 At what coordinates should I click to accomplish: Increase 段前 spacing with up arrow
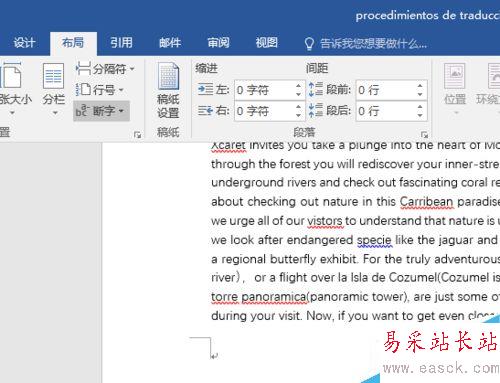[x=420, y=86]
